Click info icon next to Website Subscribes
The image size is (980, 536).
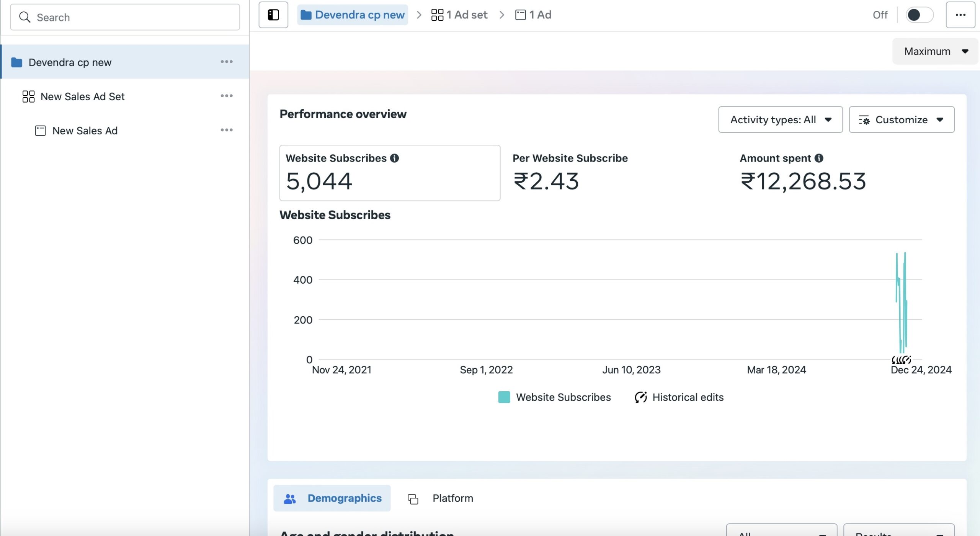coord(394,158)
